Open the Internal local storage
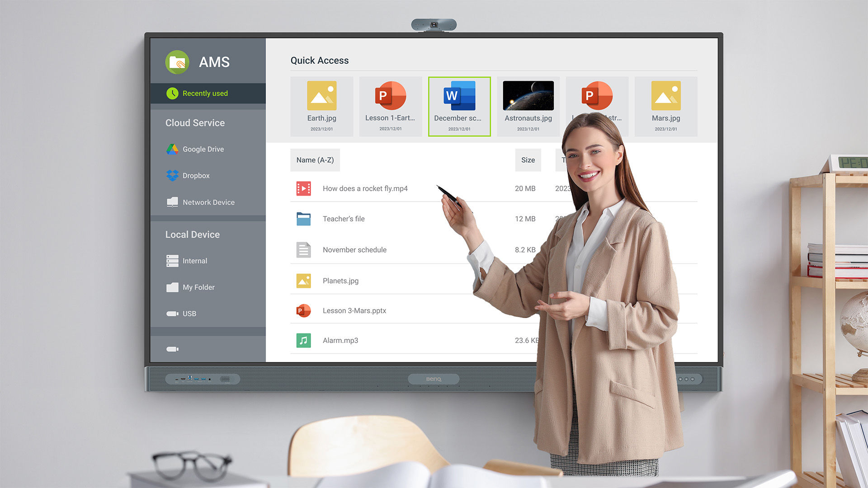This screenshot has height=488, width=868. [194, 260]
